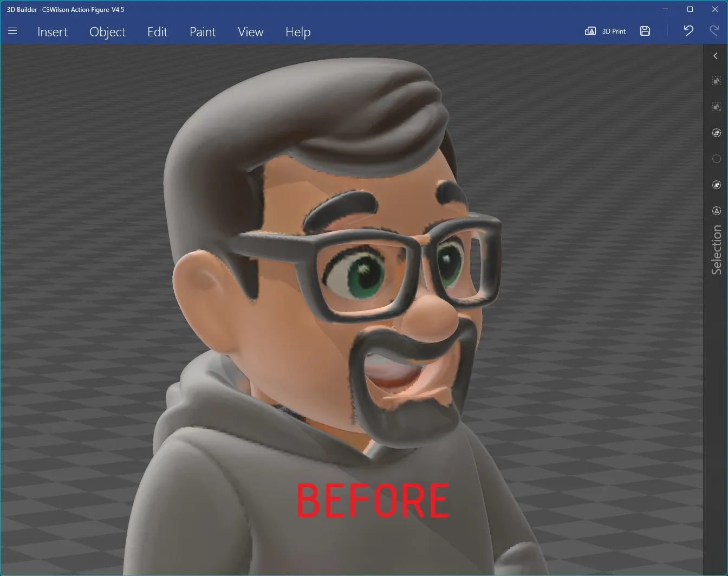This screenshot has height=576, width=728.
Task: Open the Object menu
Action: 107,32
